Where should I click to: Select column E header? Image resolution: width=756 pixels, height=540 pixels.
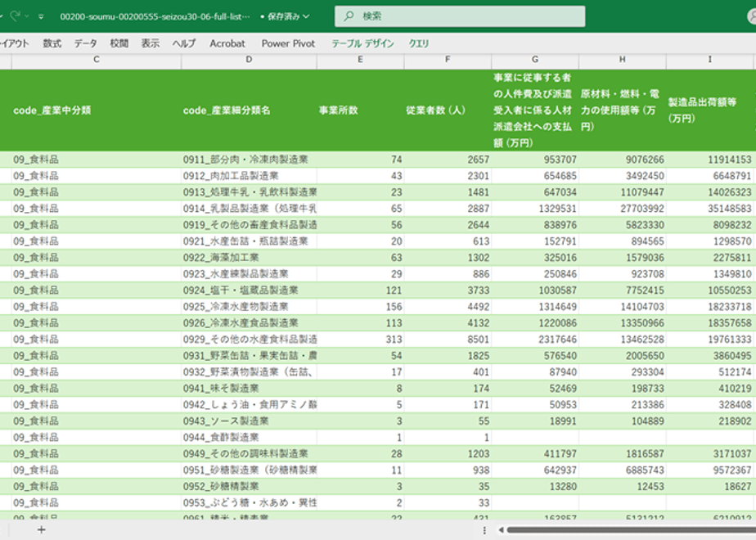[x=360, y=60]
